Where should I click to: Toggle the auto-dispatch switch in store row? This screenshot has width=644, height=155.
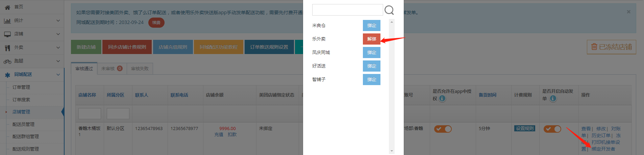click(x=552, y=129)
